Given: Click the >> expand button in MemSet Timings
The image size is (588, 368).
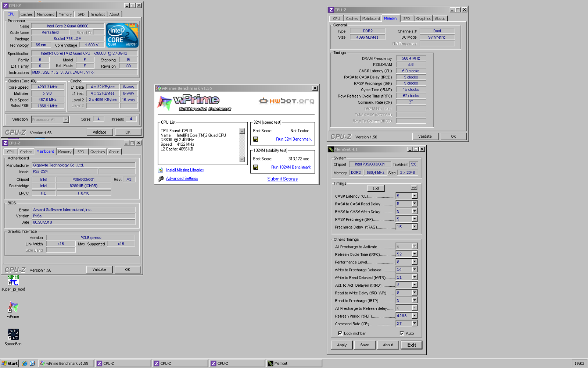Looking at the screenshot, I should pyautogui.click(x=414, y=188).
